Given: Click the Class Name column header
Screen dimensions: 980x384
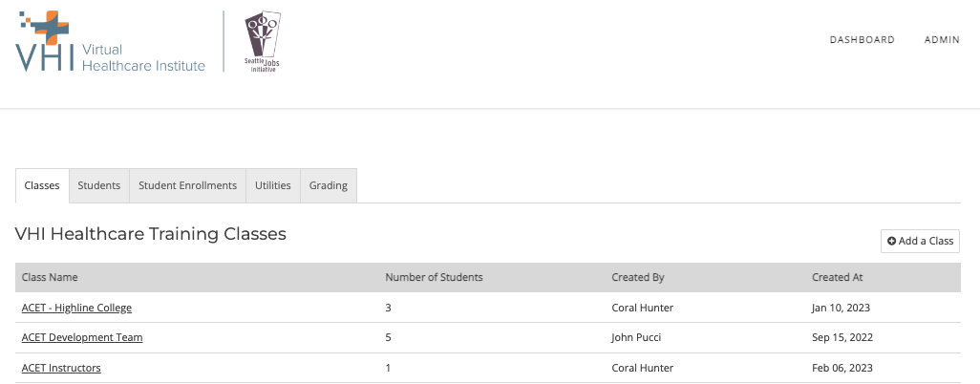Looking at the screenshot, I should (x=50, y=277).
